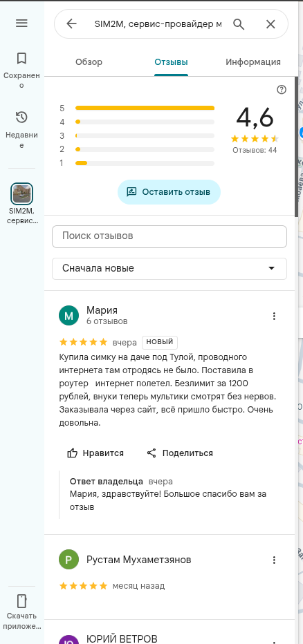Screen dimensions: 303x644
Task: Click the 4,6 rating number
Action: pos(255,117)
